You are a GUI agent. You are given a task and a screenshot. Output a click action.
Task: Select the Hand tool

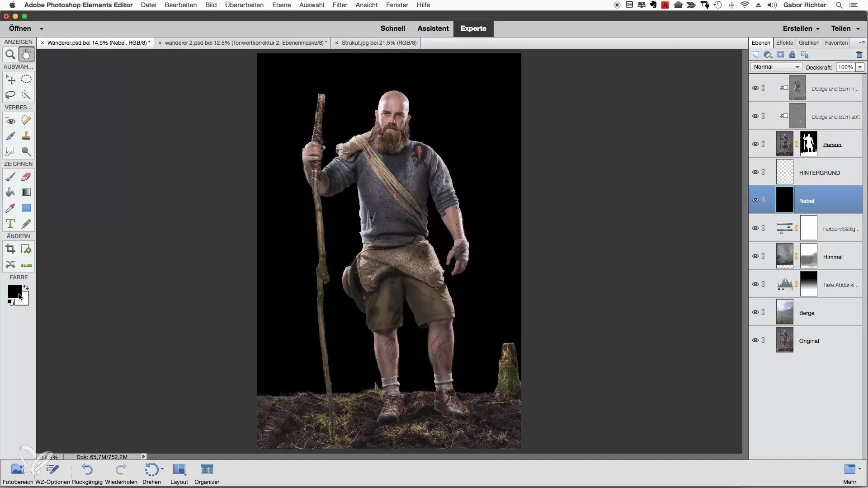click(x=26, y=55)
